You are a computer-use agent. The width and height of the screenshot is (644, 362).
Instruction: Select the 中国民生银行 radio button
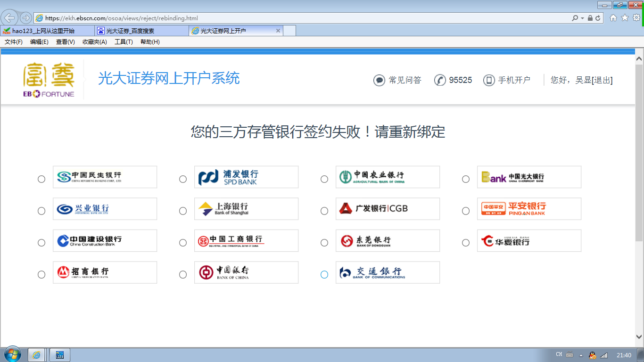coord(41,179)
